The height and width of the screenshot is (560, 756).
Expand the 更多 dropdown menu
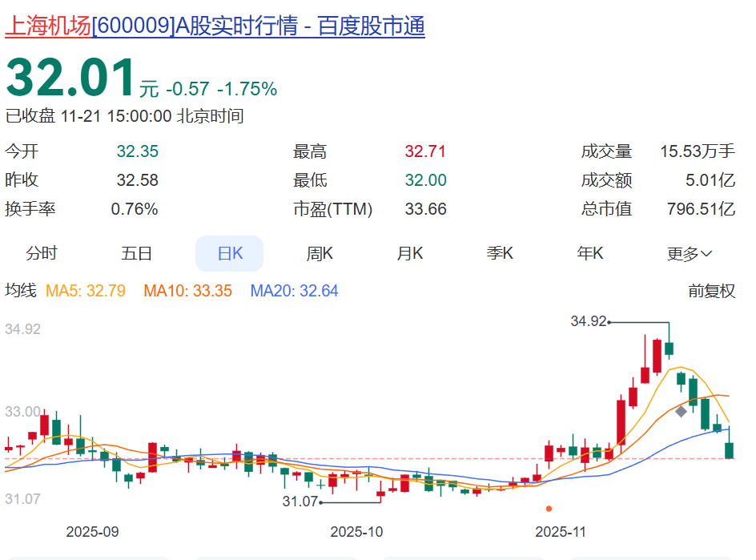point(690,253)
